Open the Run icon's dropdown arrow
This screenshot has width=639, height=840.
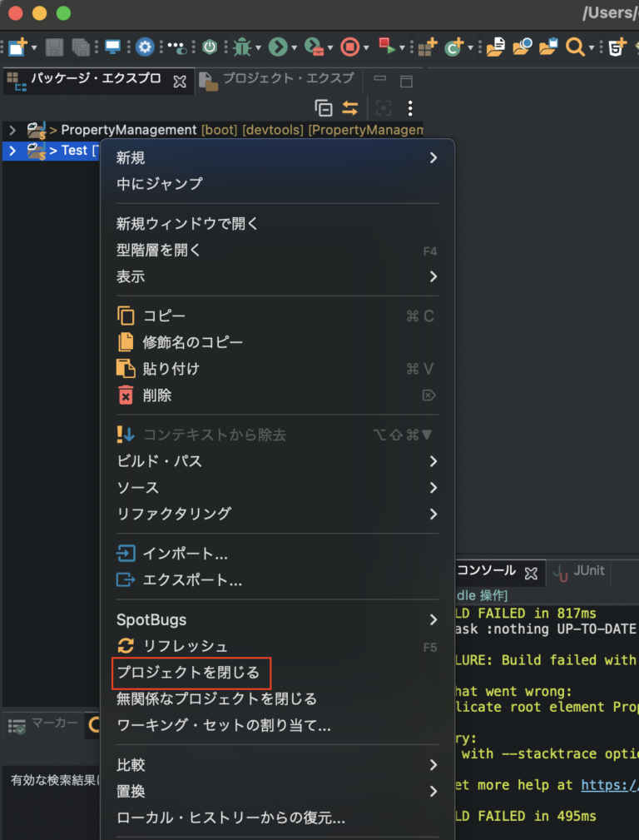point(294,48)
